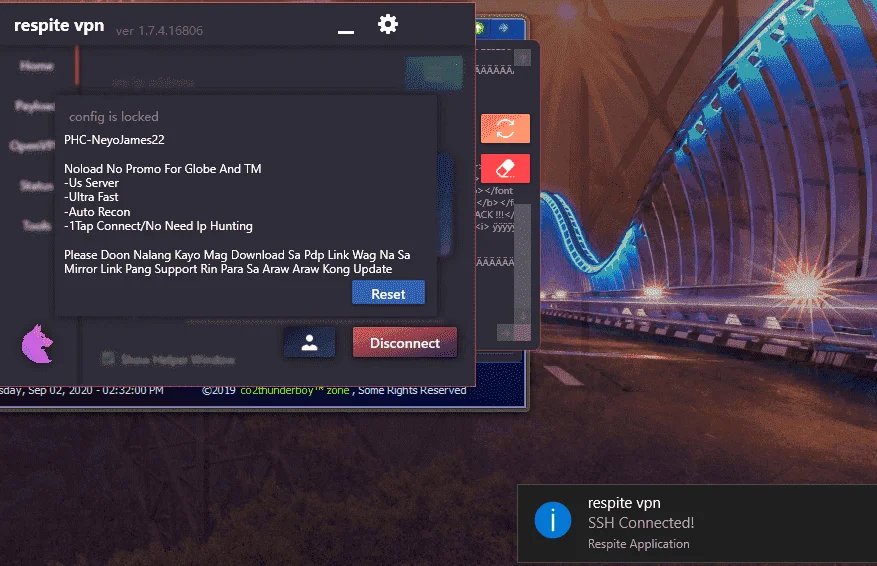Click the blue info icon in notification
877x566 pixels.
coord(553,520)
